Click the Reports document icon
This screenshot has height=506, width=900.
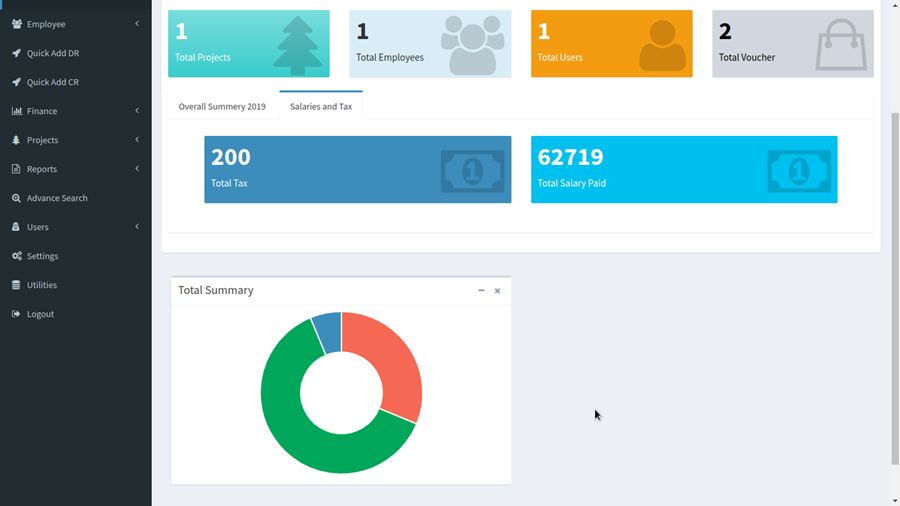pyautogui.click(x=16, y=169)
